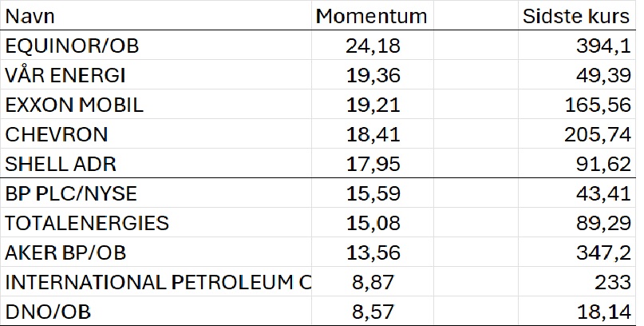Select the Navn column header cell
Viewport: 644px width, 326px height.
click(156, 16)
